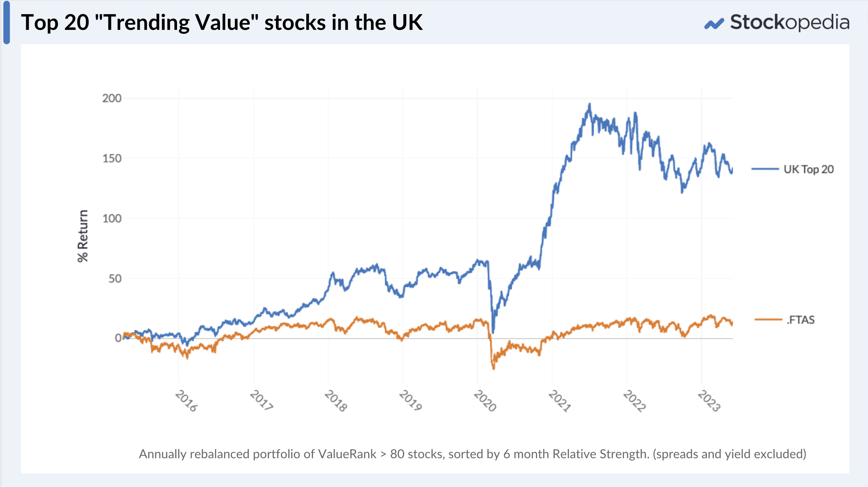Screen dimensions: 868x487
Task: Click the 50 tick on the y-axis
Action: point(115,279)
